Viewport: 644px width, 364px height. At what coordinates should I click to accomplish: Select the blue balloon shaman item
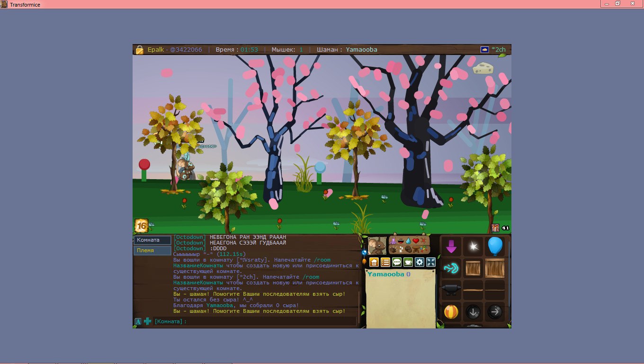pyautogui.click(x=495, y=246)
